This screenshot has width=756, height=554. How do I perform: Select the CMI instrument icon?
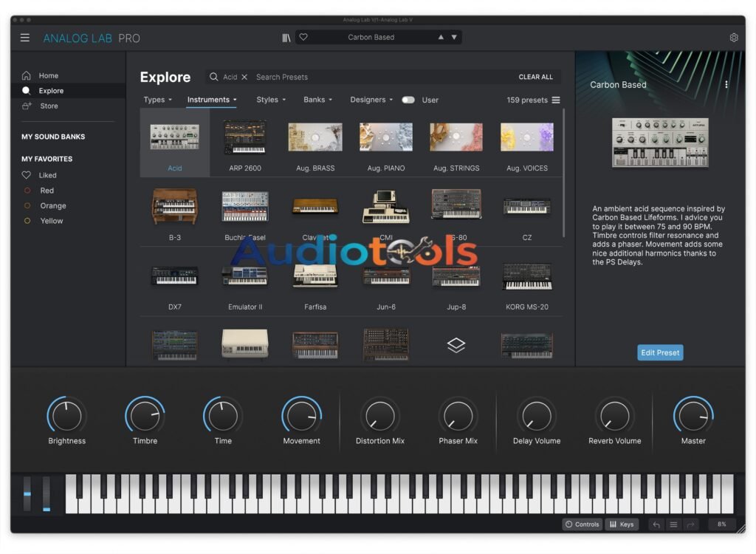385,207
